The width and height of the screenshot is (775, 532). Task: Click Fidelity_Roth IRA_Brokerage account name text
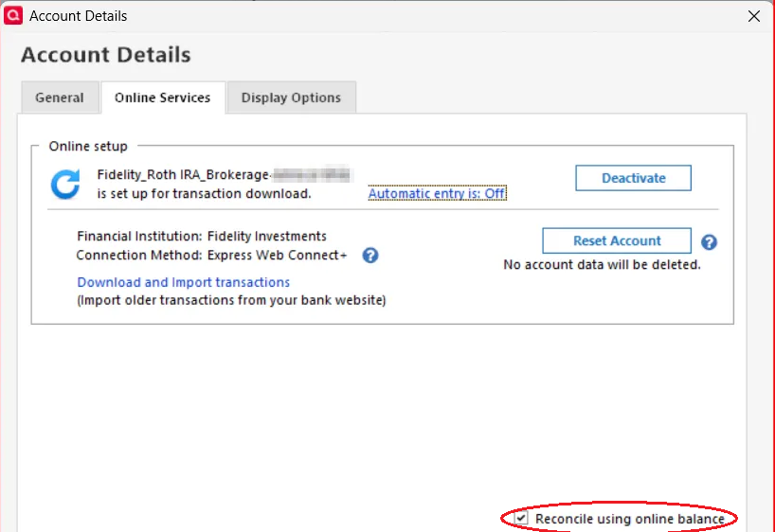(x=224, y=175)
